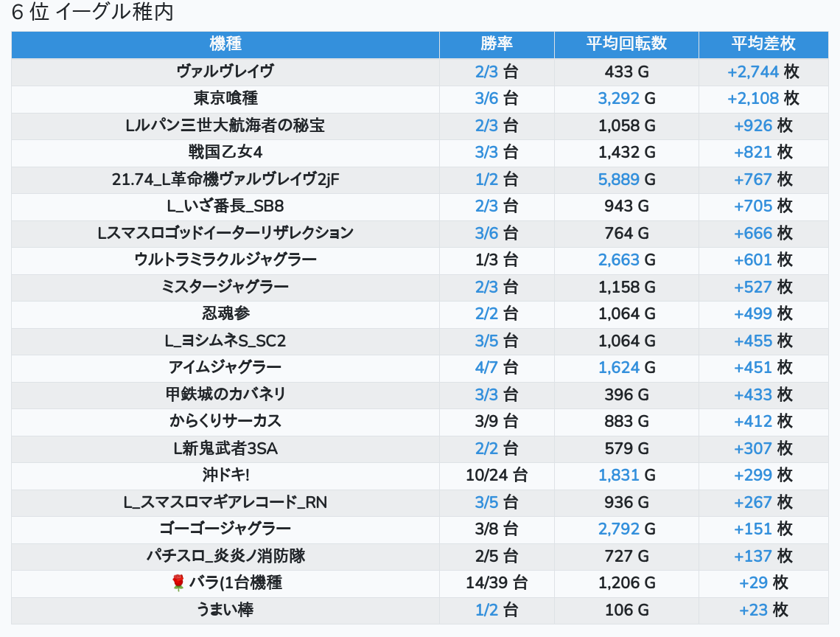Click the 1/2 win rate link for うまい棒
The height and width of the screenshot is (637, 840).
pyautogui.click(x=486, y=610)
